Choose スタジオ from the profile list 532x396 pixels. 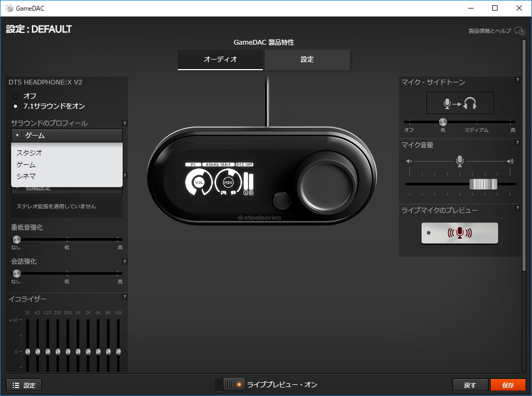[x=67, y=153]
